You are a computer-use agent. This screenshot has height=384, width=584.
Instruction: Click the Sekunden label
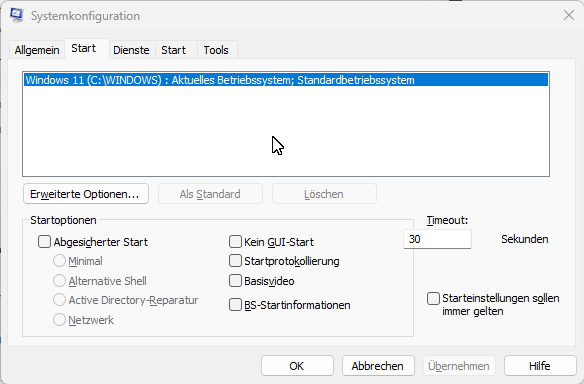[x=524, y=239]
